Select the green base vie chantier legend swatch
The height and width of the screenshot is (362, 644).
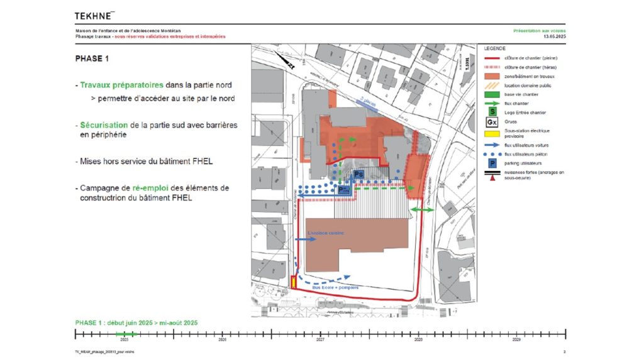492,94
